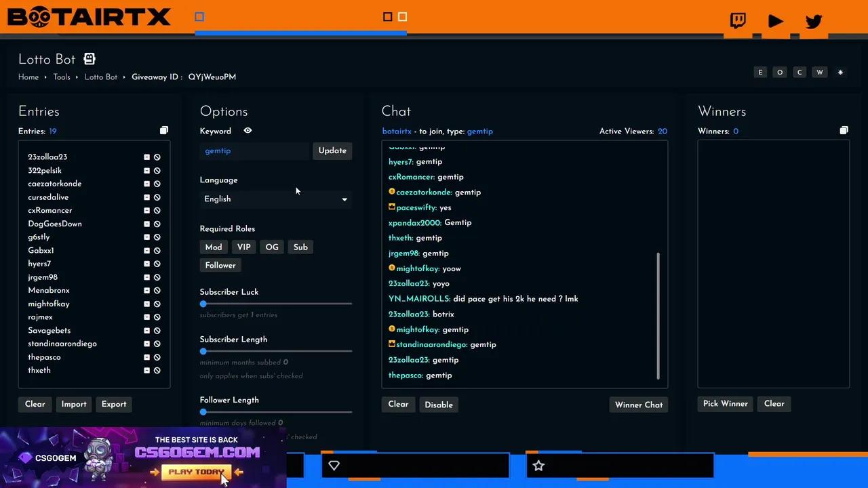Image resolution: width=868 pixels, height=488 pixels.
Task: Toggle the E panel button
Action: point(760,73)
